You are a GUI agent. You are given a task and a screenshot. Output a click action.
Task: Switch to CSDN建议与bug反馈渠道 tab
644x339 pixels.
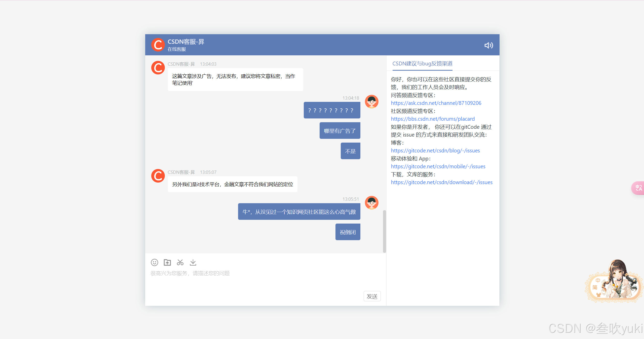(422, 64)
